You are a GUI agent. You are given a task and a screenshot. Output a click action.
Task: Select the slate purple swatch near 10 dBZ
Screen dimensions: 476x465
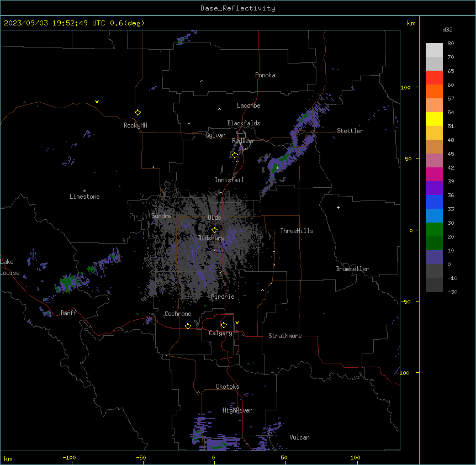434,257
